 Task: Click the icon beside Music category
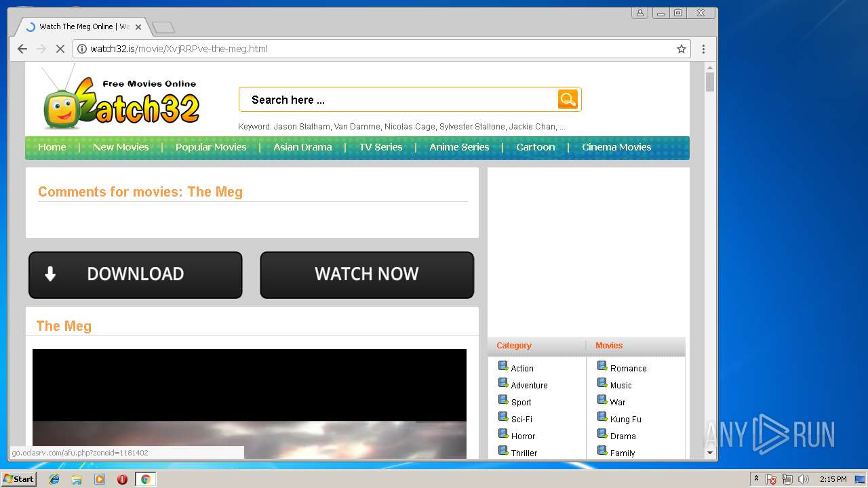602,383
